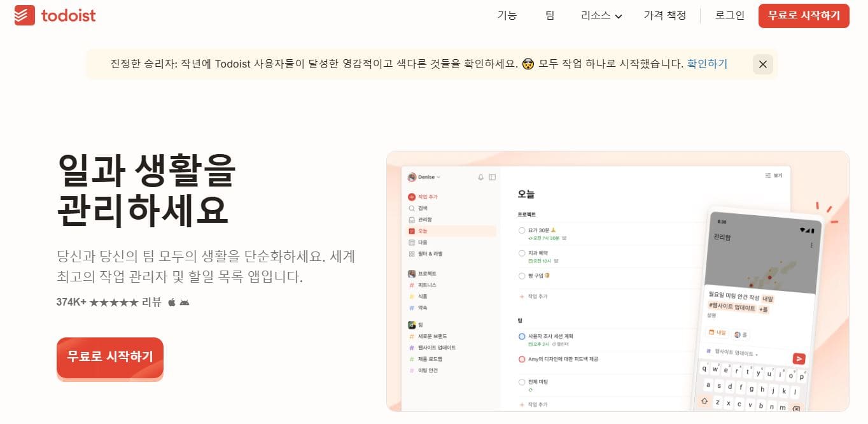
Task: Open the 피트니스 project in the sidebar
Action: tap(423, 285)
